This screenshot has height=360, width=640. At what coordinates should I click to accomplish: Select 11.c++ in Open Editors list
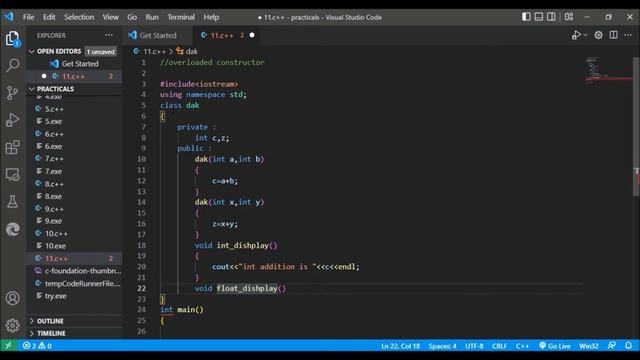coord(74,76)
